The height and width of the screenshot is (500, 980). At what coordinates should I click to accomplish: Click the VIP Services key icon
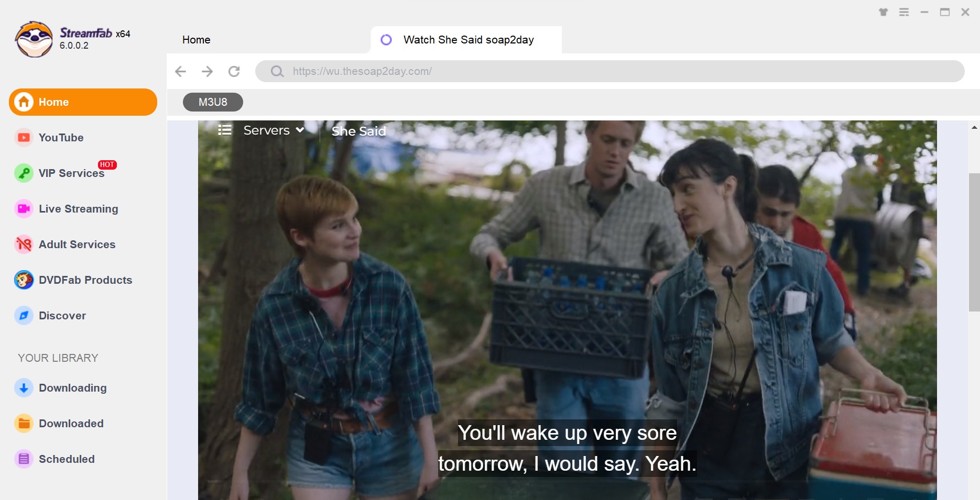pos(24,173)
